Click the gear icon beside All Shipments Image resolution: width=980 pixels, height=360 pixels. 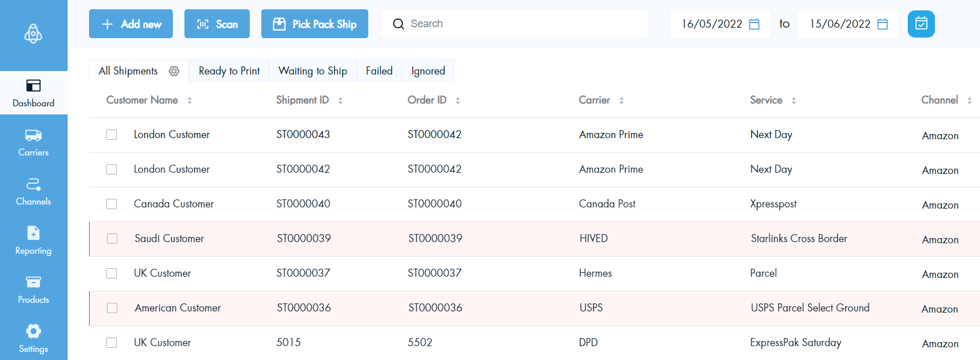point(174,71)
